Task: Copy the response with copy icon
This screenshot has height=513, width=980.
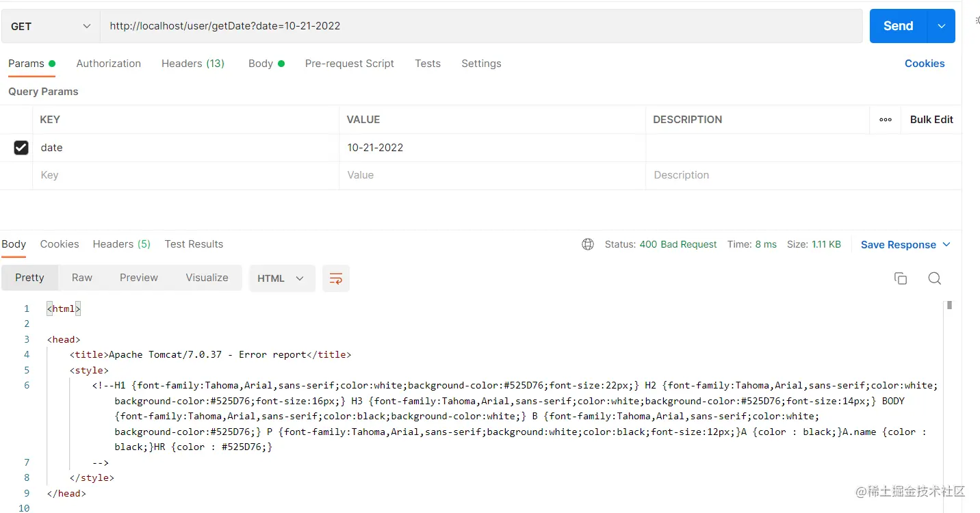Action: pos(901,278)
